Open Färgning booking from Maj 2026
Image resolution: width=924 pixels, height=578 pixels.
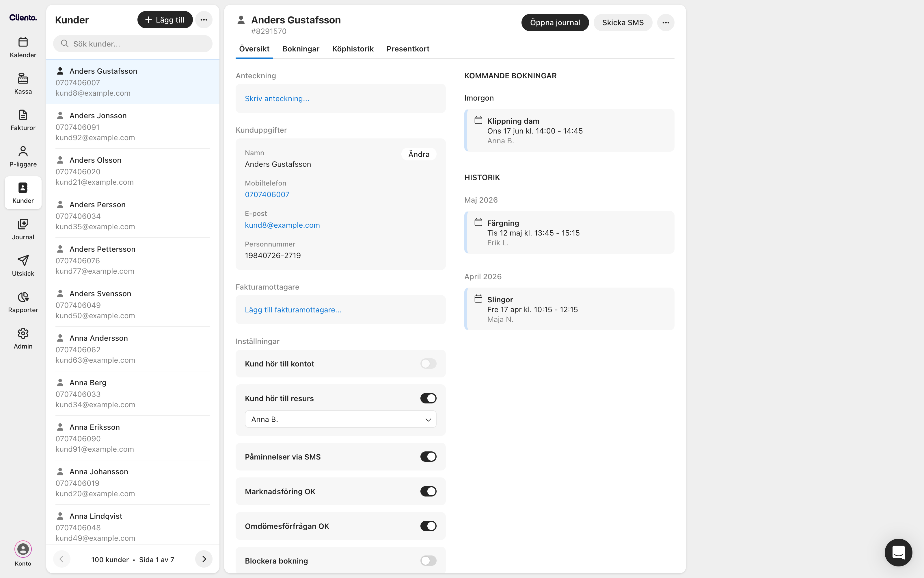(569, 232)
